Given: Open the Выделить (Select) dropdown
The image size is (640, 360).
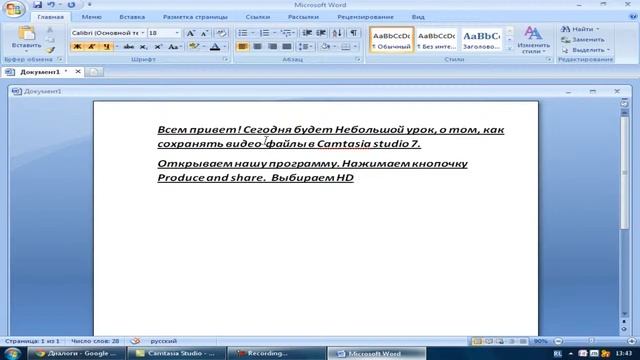Looking at the screenshot, I should pos(585,50).
